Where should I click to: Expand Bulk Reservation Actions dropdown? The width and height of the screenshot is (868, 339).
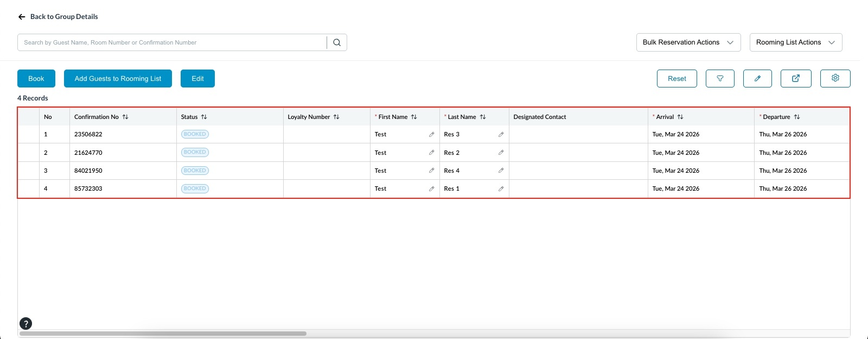(x=688, y=42)
